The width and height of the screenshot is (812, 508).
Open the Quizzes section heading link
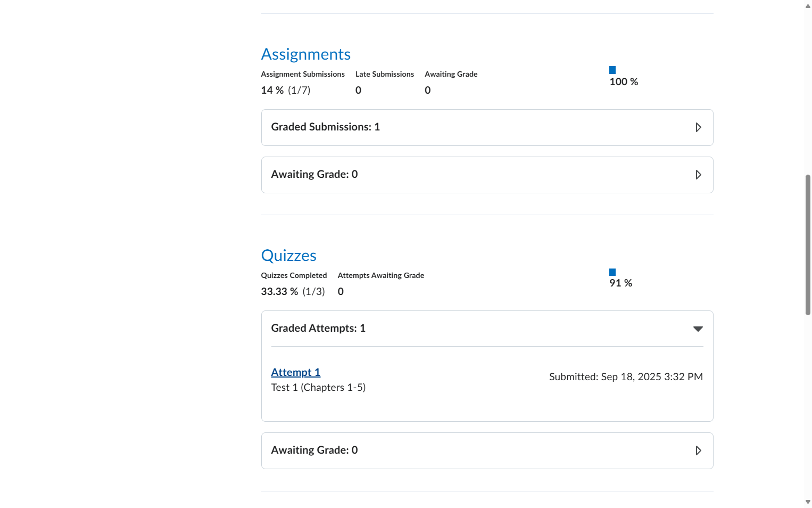(288, 256)
